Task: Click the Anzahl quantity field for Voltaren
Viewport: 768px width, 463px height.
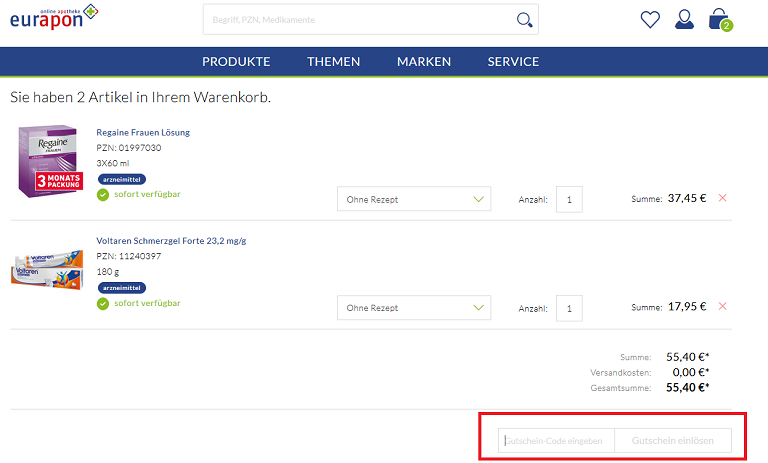Action: (569, 308)
